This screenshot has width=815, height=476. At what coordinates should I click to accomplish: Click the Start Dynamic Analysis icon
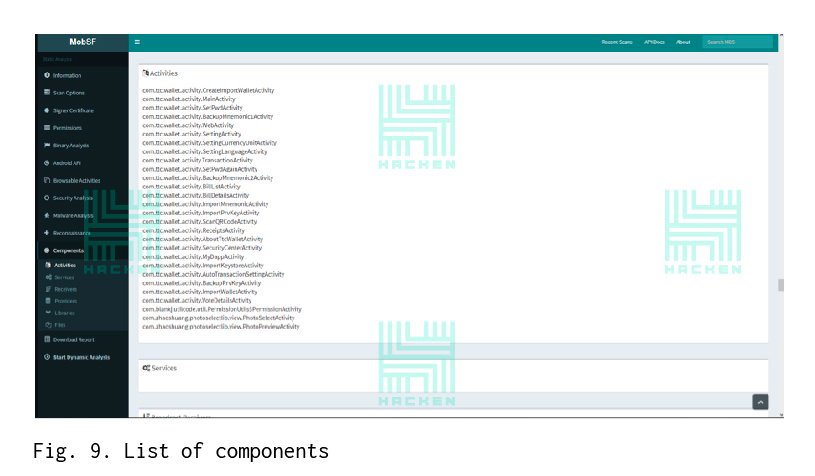tap(47, 357)
